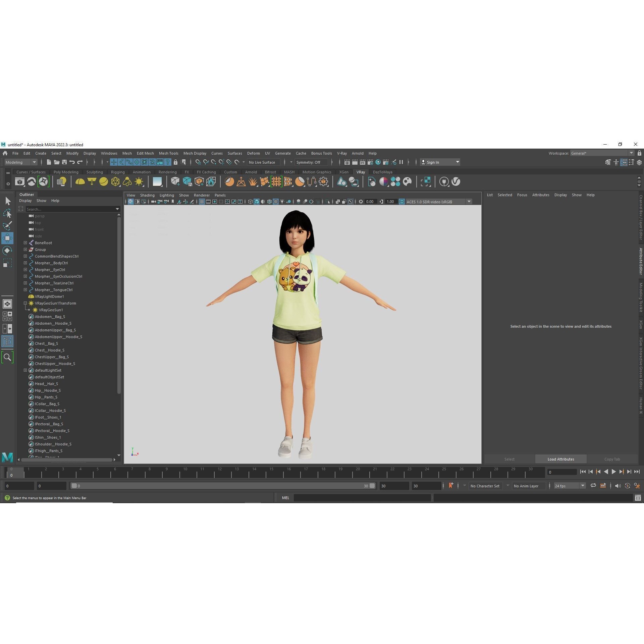Expand the Group node in Outliner
The image size is (644, 644).
click(25, 249)
